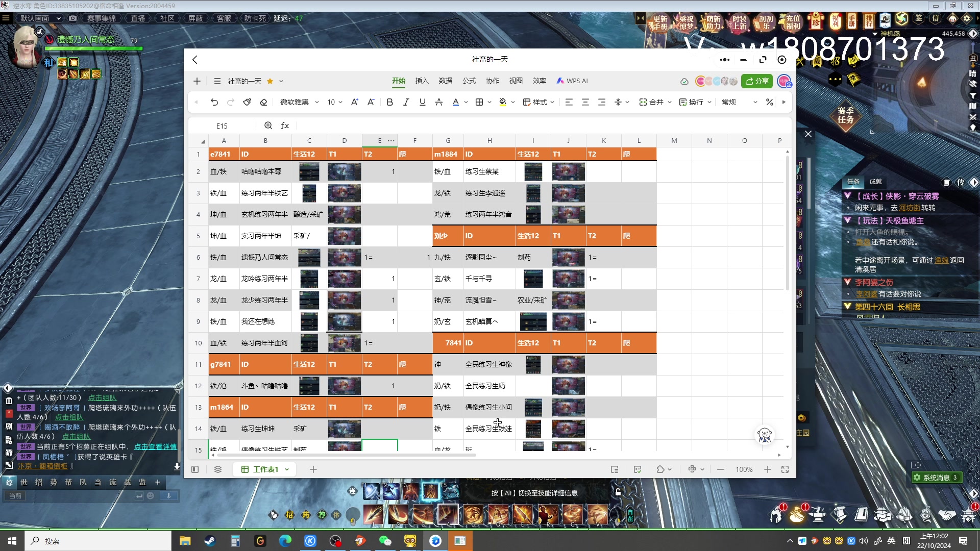Screen dimensions: 980x551
Task: Zoom out with minus button
Action: point(721,469)
